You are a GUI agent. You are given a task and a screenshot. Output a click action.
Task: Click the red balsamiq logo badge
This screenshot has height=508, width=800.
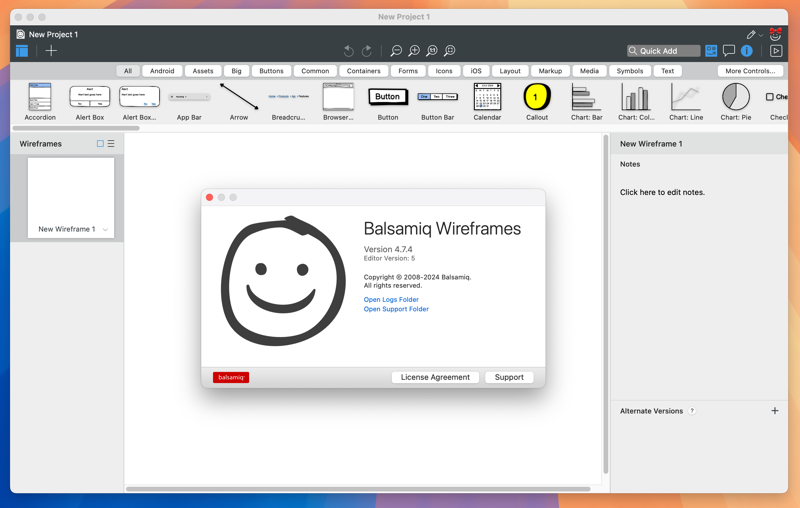tap(231, 377)
